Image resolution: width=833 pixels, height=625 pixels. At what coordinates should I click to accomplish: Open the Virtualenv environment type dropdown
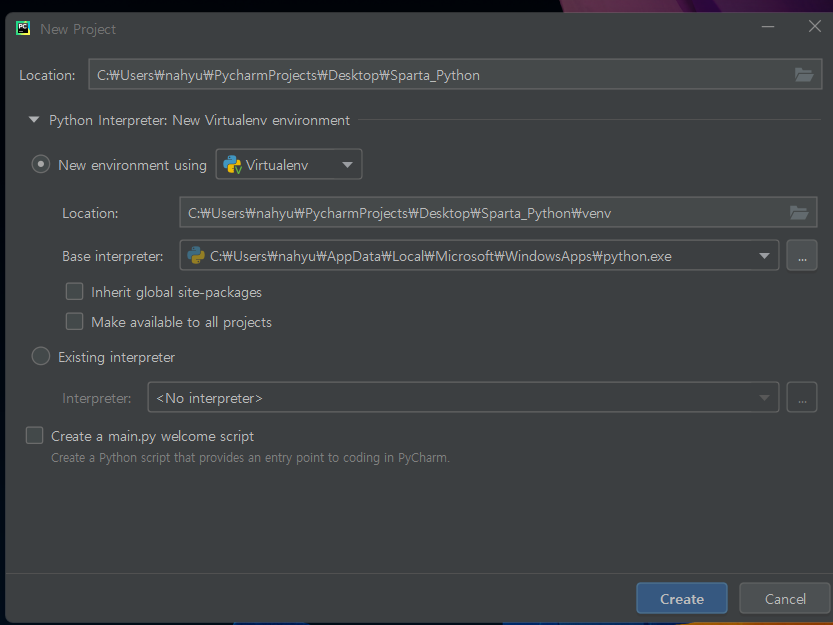(x=288, y=164)
